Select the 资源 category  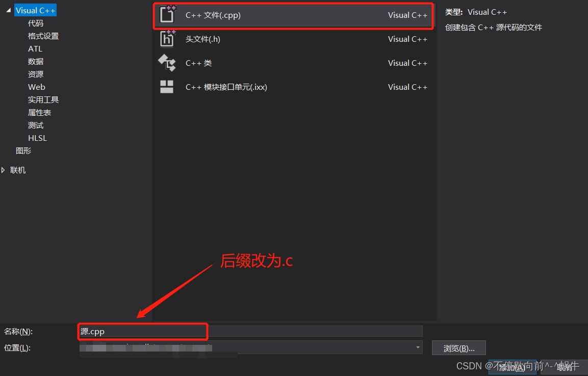pos(35,73)
